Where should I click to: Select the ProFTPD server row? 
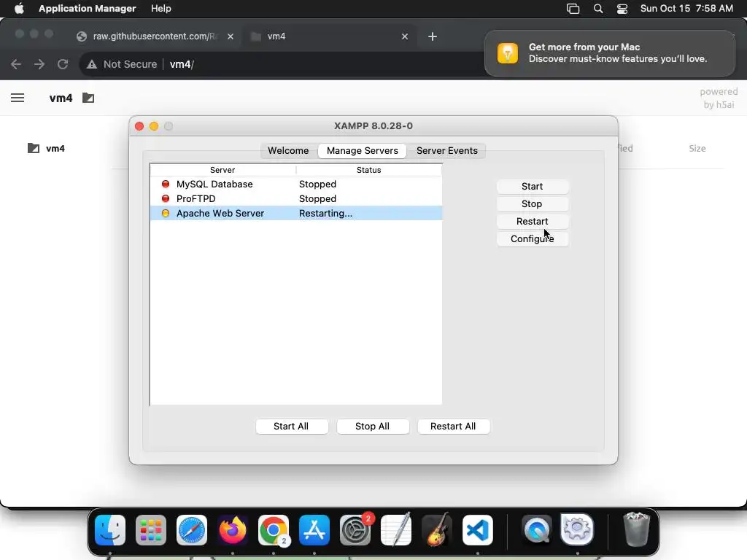(x=296, y=198)
